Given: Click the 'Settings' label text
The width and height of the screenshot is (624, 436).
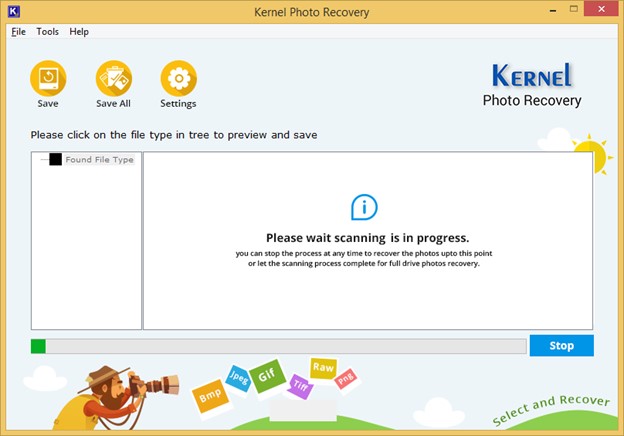Looking at the screenshot, I should tap(178, 103).
